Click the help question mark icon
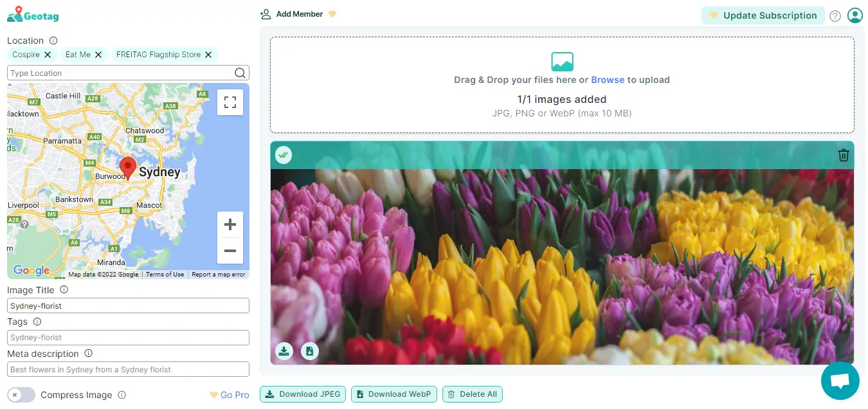Screen dimensions: 868x409 click(x=835, y=16)
